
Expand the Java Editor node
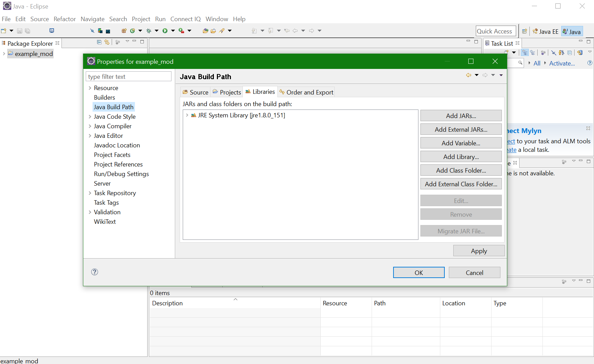[x=90, y=136]
